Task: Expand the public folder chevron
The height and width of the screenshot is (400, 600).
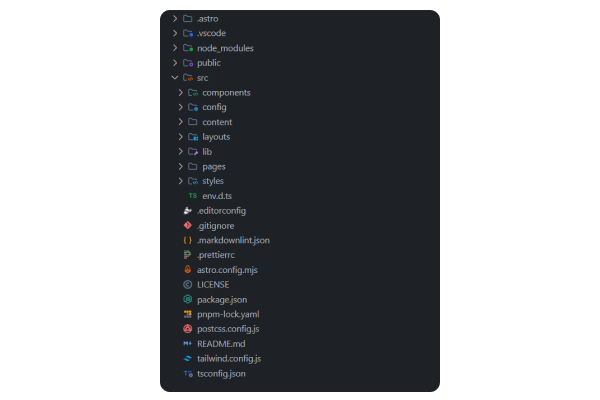Action: [175, 63]
